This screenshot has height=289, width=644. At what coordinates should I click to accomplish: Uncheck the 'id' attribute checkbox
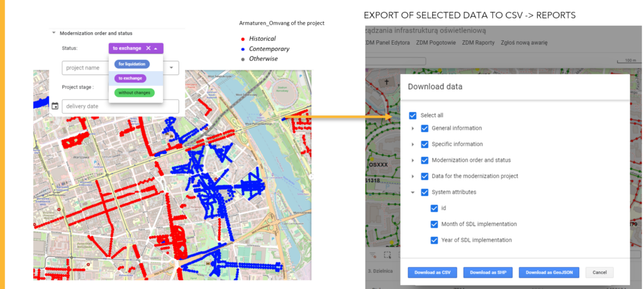[435, 208]
